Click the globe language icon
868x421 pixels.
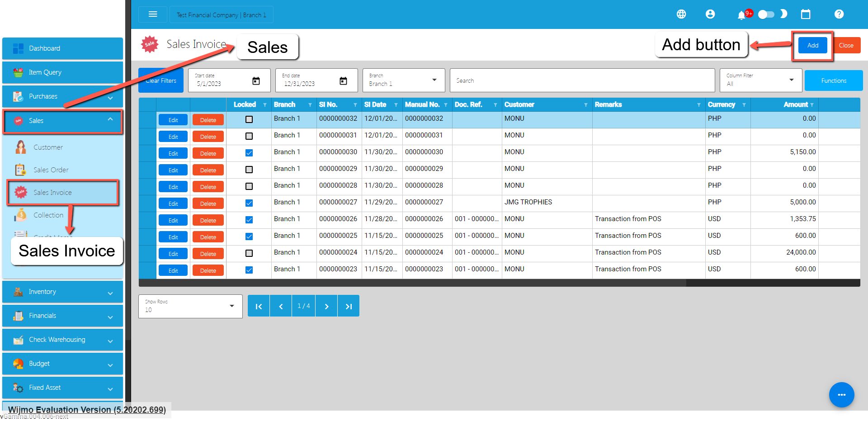[681, 14]
